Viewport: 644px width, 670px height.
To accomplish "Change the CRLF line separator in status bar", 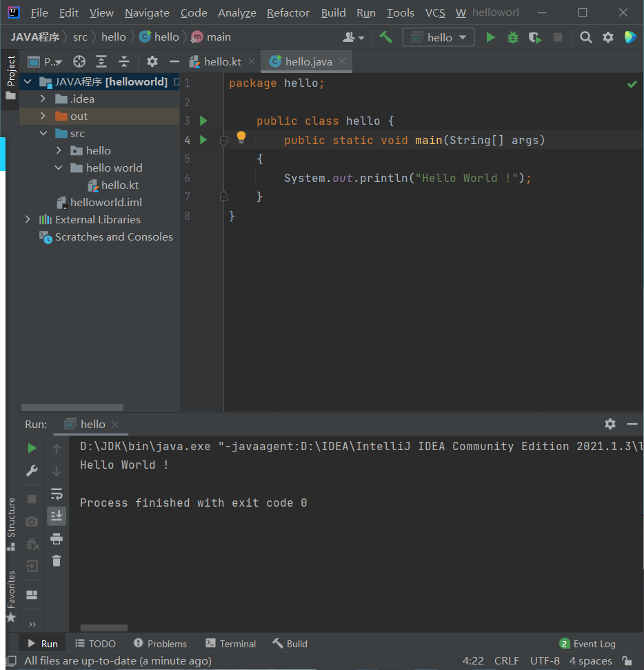I will [x=506, y=660].
